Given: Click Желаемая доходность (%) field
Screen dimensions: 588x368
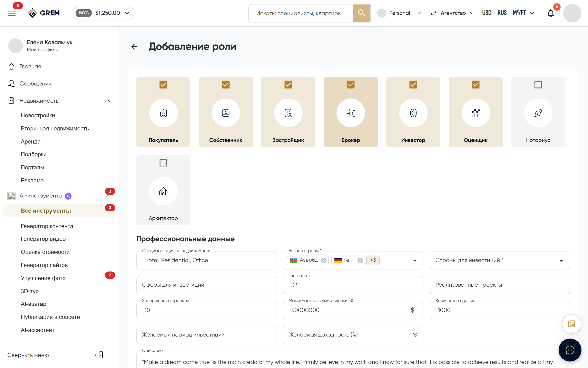Looking at the screenshot, I should [353, 335].
